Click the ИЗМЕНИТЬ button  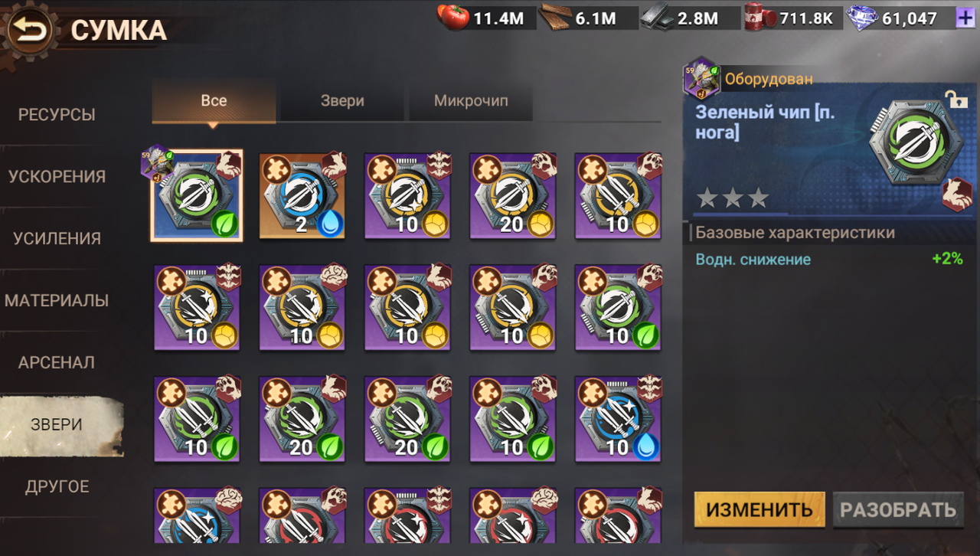click(759, 510)
